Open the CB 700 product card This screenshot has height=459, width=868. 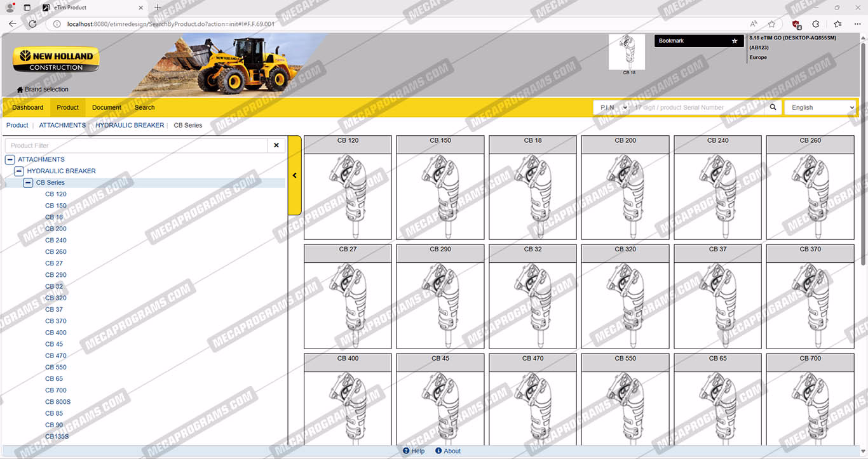[x=810, y=399]
